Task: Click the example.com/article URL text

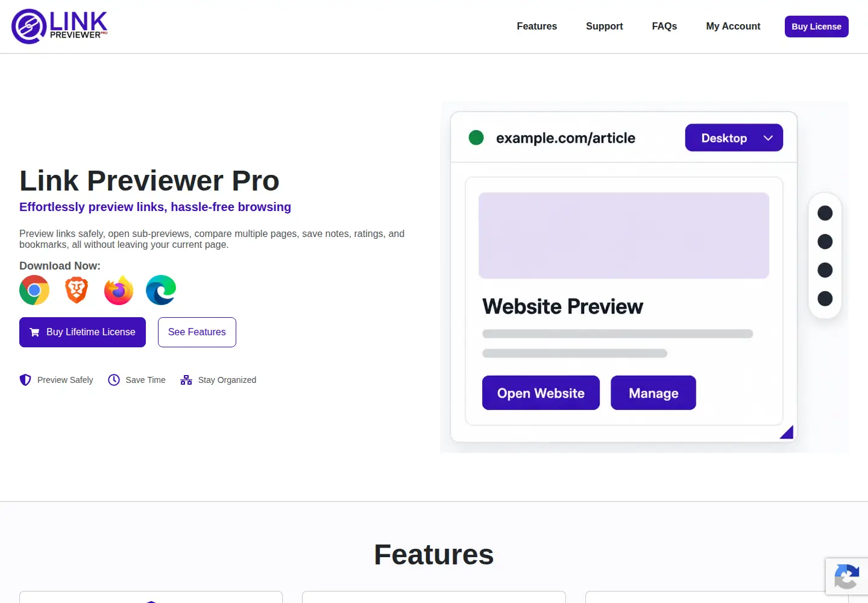Action: (x=565, y=138)
